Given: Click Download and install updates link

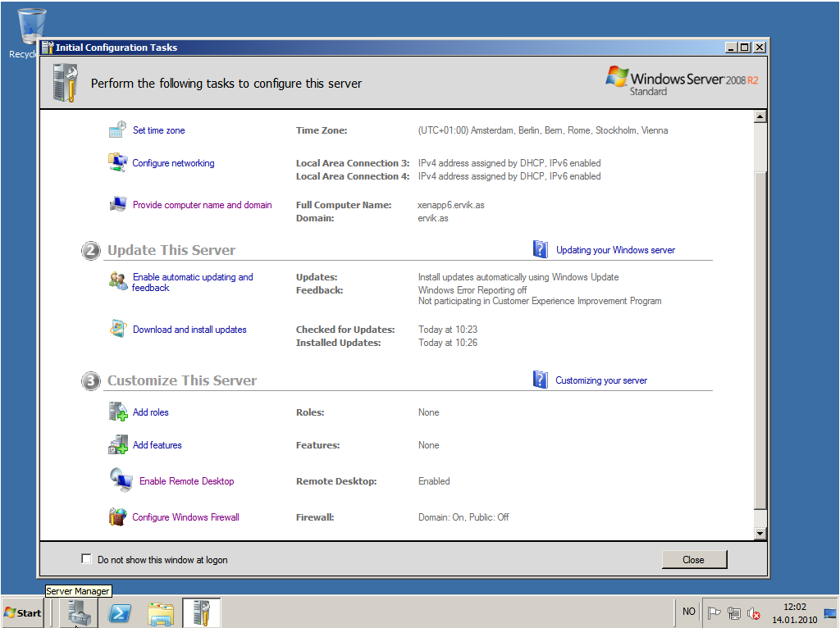Looking at the screenshot, I should coord(189,330).
